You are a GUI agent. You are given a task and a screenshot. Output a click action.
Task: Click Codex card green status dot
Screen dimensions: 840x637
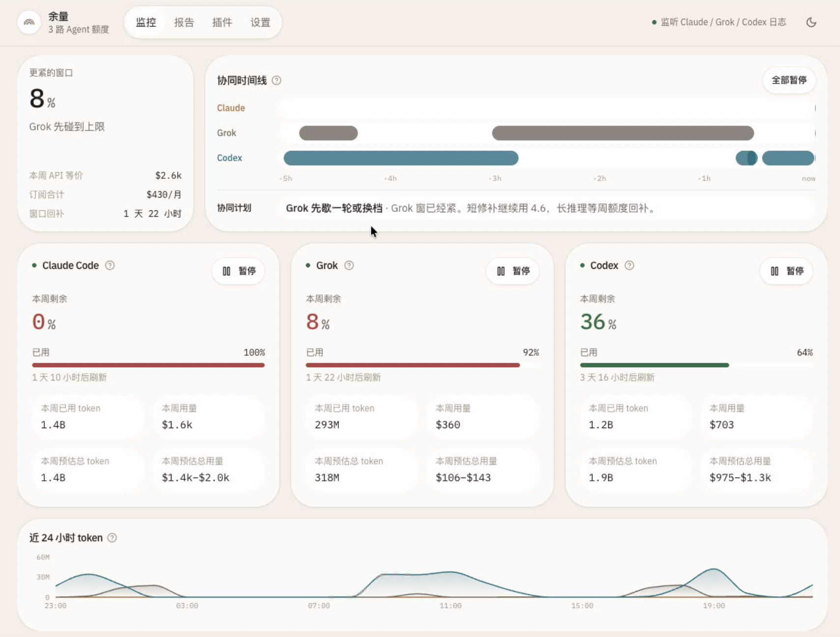[x=582, y=265]
